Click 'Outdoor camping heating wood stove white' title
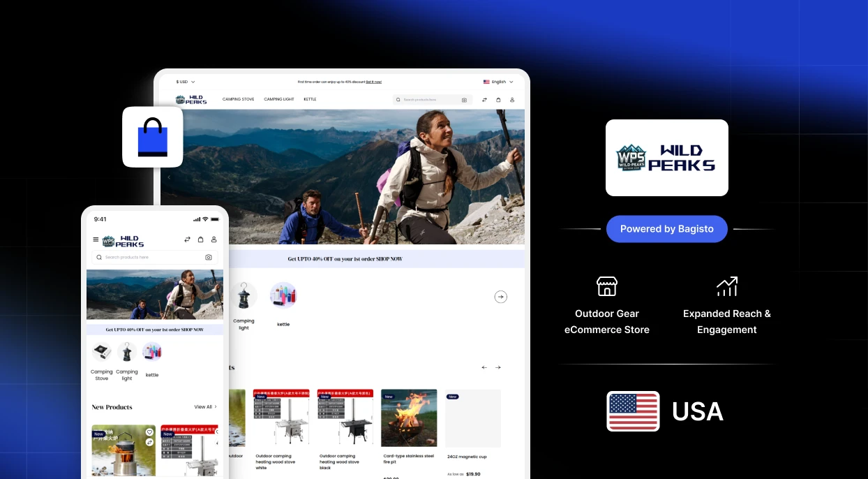Screen dimensions: 868x479 pos(275,462)
